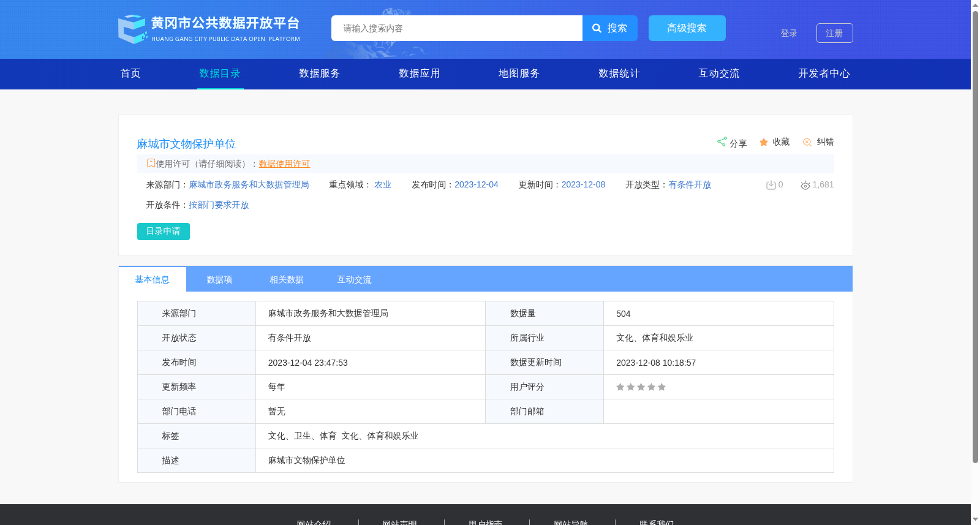Click source department link 麻城市政务服务和大数据管理局
This screenshot has height=525, width=980.
click(x=249, y=184)
